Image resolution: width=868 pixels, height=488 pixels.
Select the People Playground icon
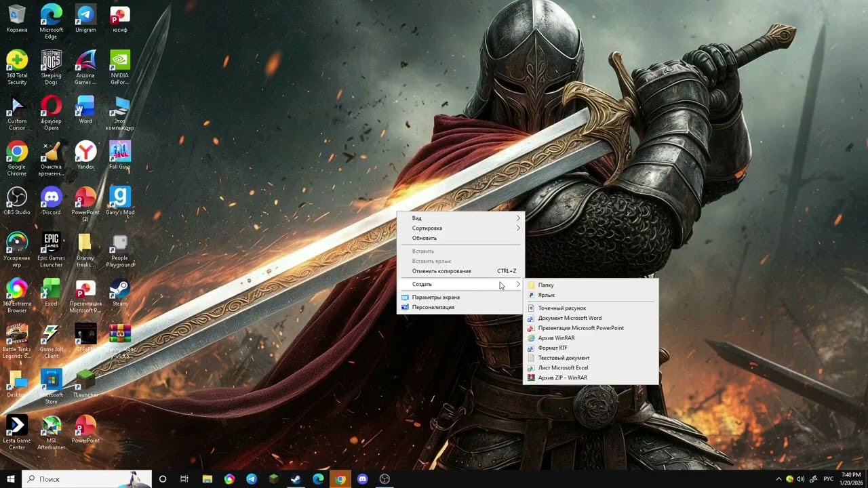(x=119, y=250)
